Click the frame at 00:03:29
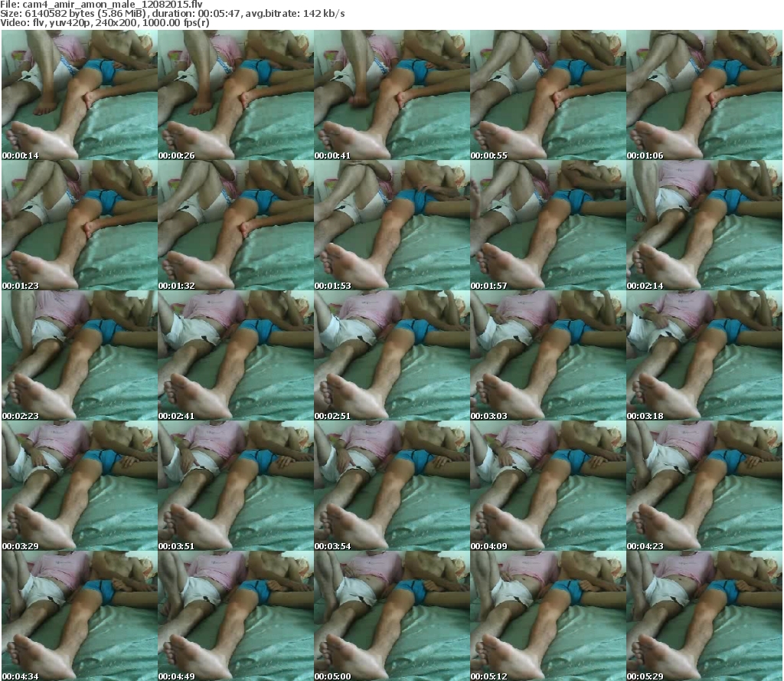784x681 pixels. tap(80, 486)
